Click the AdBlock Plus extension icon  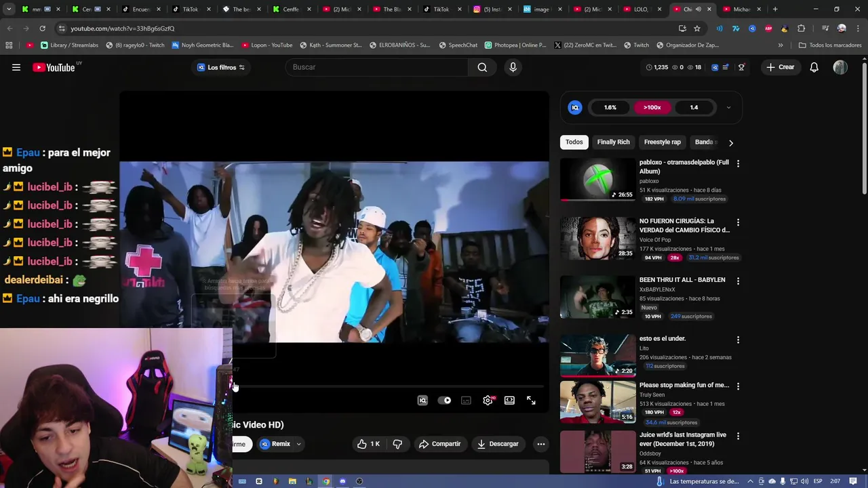pyautogui.click(x=768, y=28)
